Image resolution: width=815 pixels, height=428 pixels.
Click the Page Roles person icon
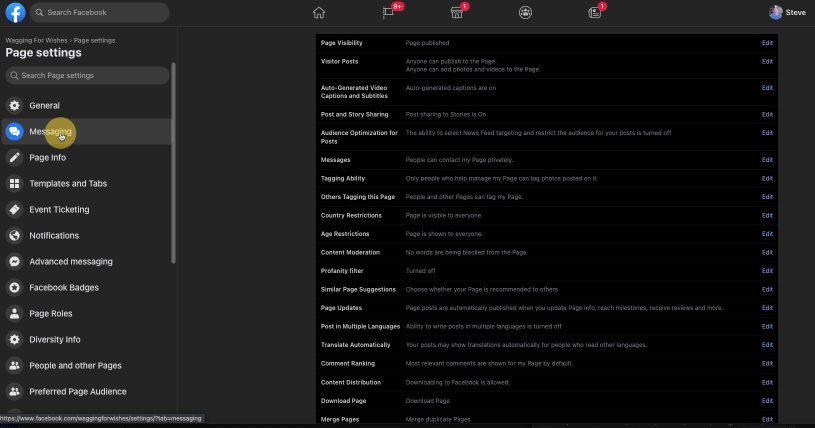point(15,314)
